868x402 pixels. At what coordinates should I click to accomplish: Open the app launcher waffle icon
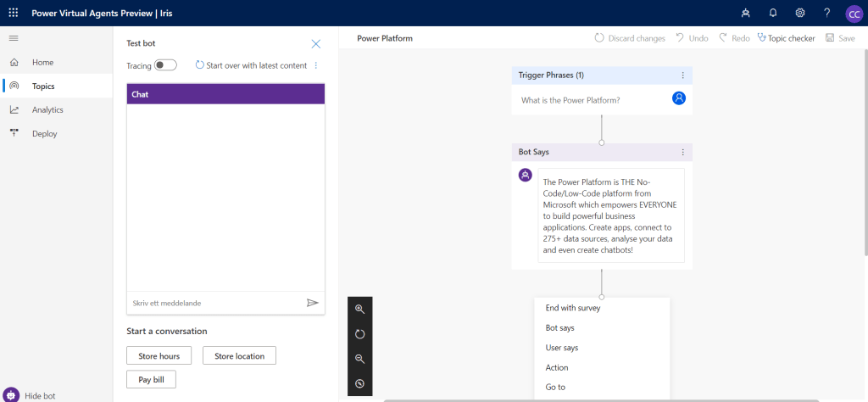13,13
